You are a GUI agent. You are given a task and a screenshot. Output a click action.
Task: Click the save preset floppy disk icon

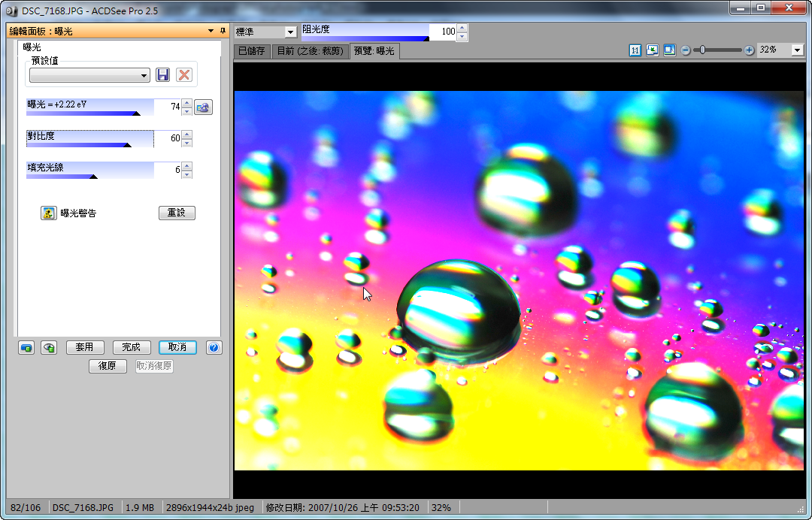tap(162, 75)
